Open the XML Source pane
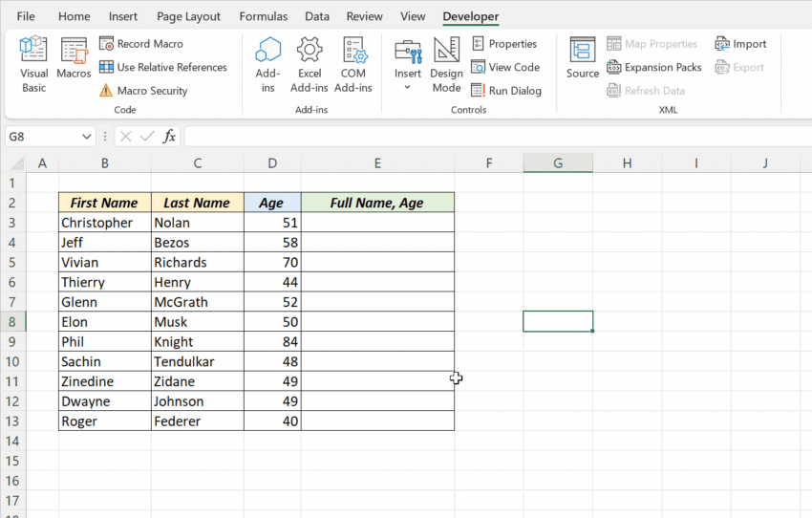This screenshot has width=812, height=518. click(583, 58)
